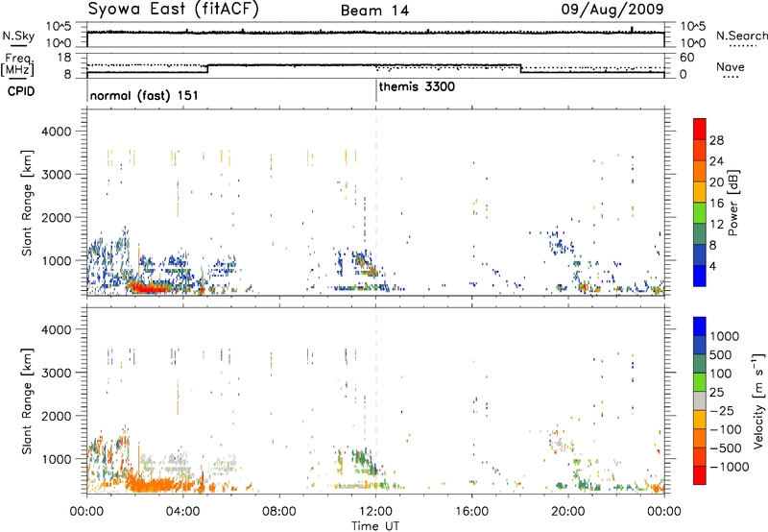Click the 'Nave' legend label
The width and height of the screenshot is (768, 532).
pos(731,67)
